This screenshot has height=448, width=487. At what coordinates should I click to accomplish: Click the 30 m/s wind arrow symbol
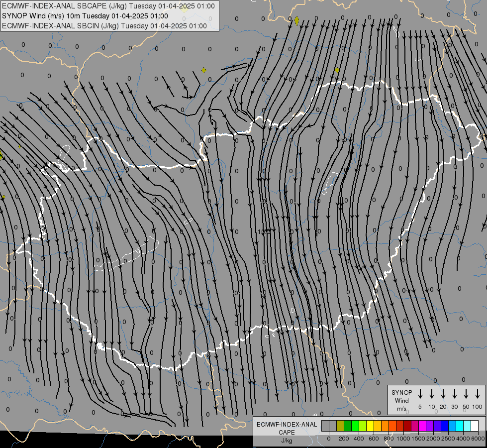point(455,394)
